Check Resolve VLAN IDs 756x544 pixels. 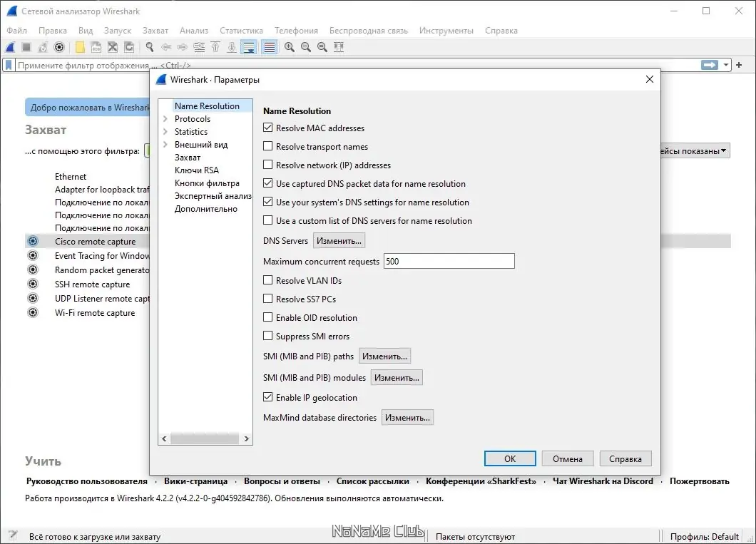268,280
